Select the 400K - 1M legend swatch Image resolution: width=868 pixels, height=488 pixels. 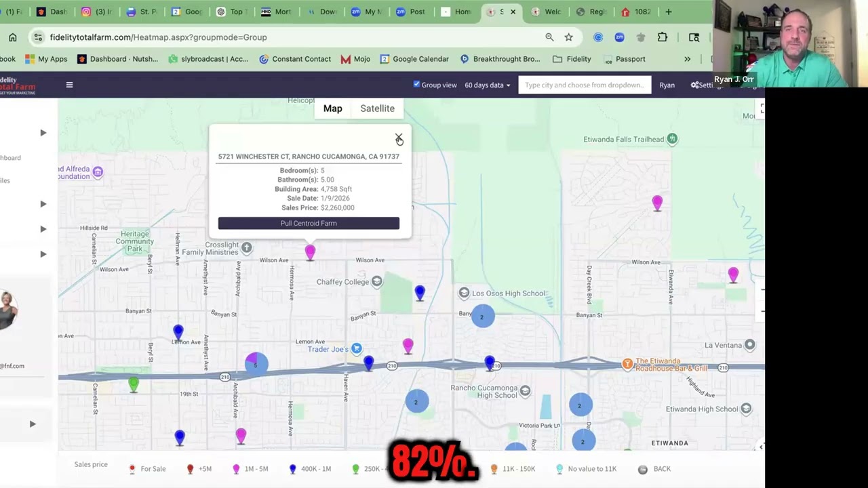pyautogui.click(x=292, y=469)
